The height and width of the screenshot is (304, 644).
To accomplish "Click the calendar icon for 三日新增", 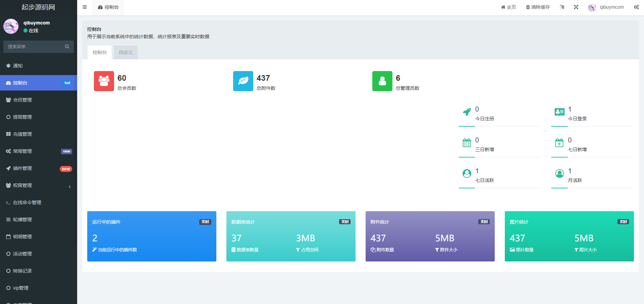I will [x=467, y=143].
